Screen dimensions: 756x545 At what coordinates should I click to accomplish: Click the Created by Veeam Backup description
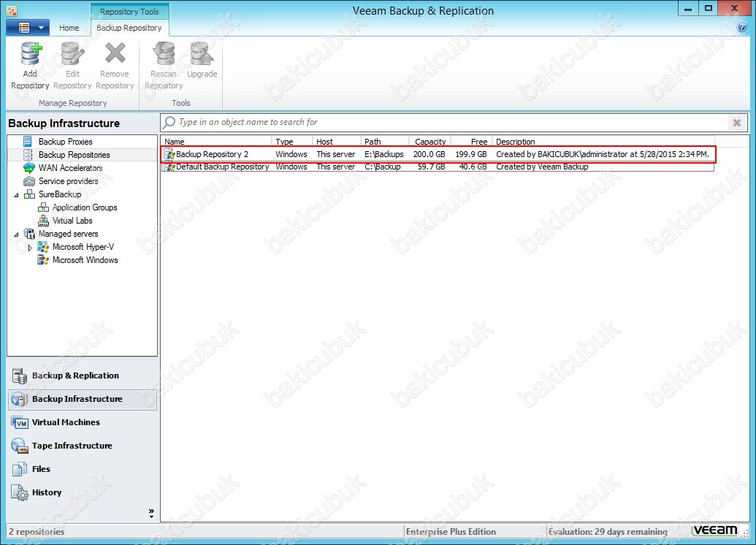(x=542, y=167)
